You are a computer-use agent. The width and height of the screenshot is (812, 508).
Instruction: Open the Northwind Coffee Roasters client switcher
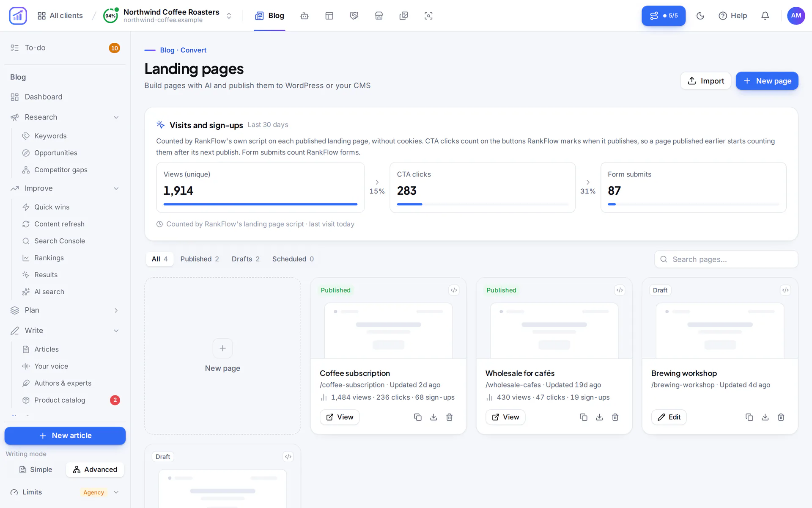click(168, 16)
